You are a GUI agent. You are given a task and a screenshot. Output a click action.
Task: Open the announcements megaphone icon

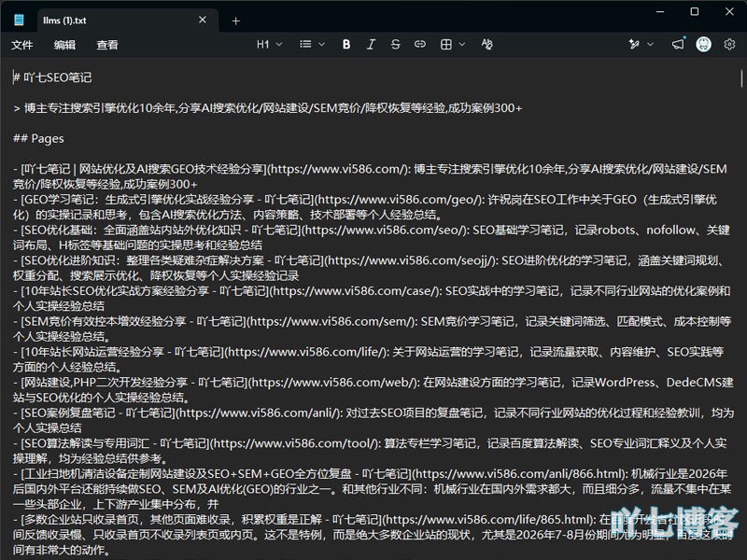point(679,44)
